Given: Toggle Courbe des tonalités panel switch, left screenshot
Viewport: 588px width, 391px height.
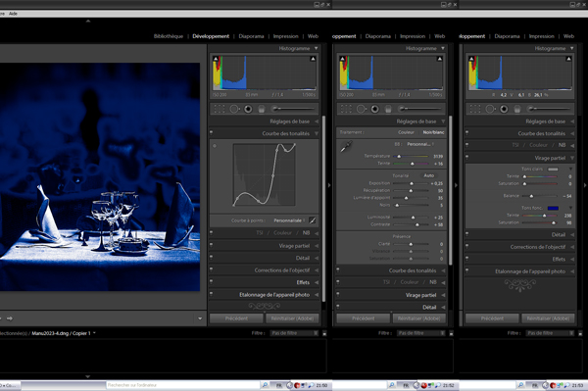Looking at the screenshot, I should click(x=212, y=132).
